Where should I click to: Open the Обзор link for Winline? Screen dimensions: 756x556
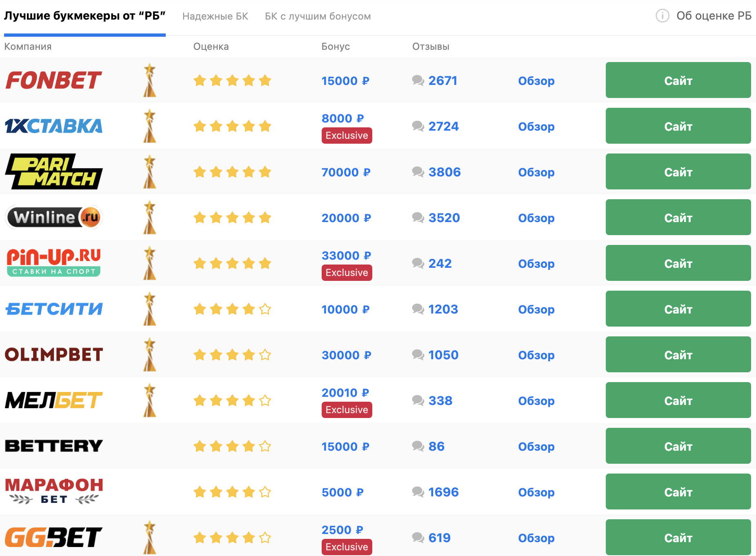click(536, 218)
